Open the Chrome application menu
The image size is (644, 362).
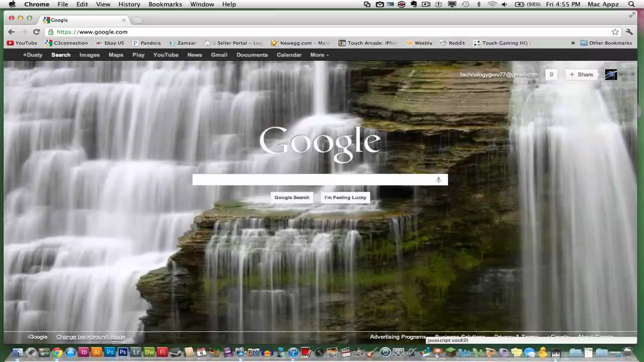[x=37, y=4]
